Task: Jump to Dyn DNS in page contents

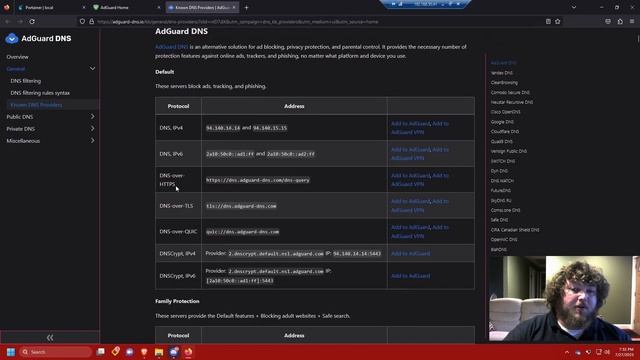Action: (x=499, y=171)
